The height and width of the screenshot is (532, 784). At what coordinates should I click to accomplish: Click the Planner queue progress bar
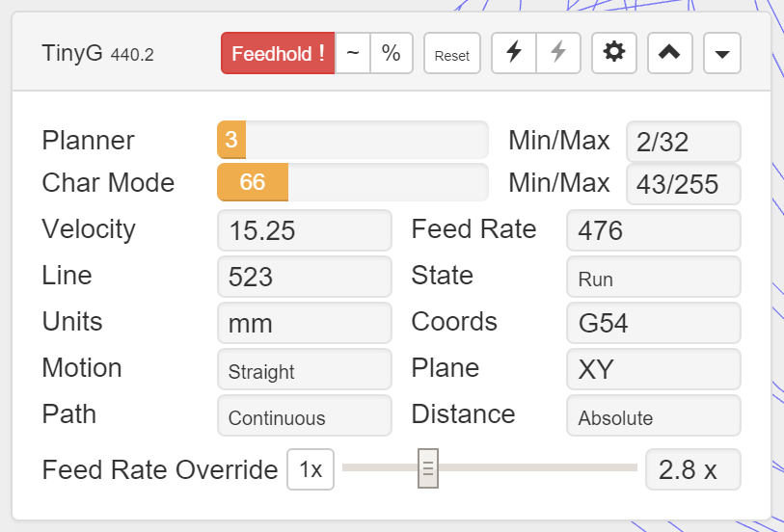point(352,141)
